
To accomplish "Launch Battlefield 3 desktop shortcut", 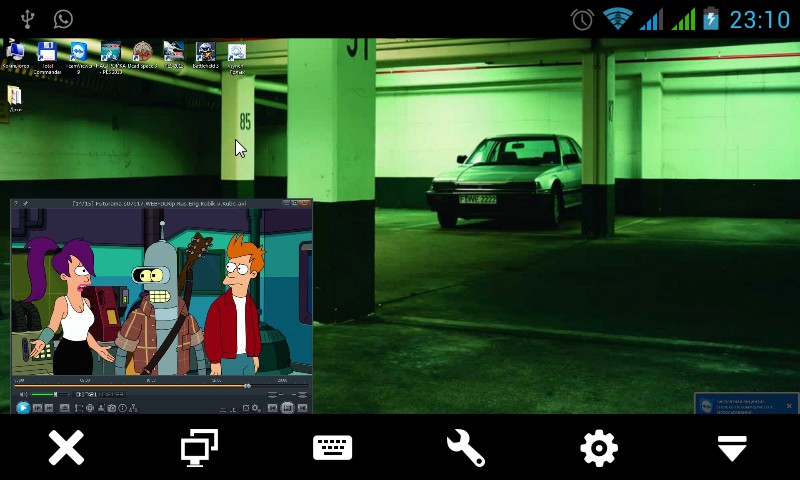I will (206, 56).
